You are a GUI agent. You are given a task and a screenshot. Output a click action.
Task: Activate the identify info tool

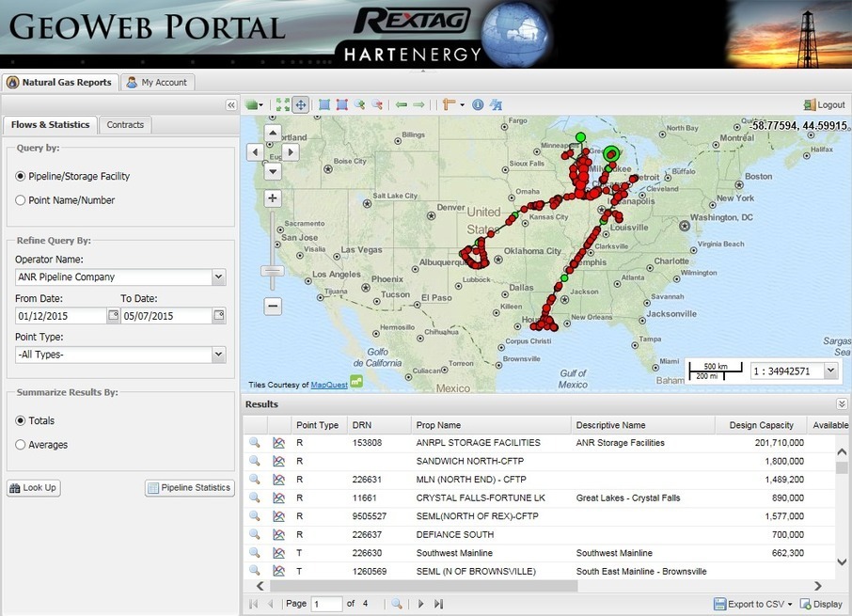pos(478,104)
